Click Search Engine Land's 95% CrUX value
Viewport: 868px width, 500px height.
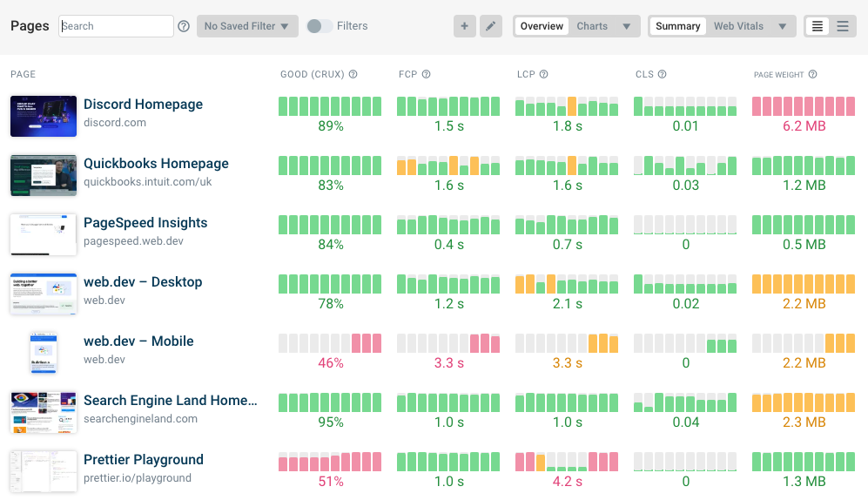coord(331,422)
